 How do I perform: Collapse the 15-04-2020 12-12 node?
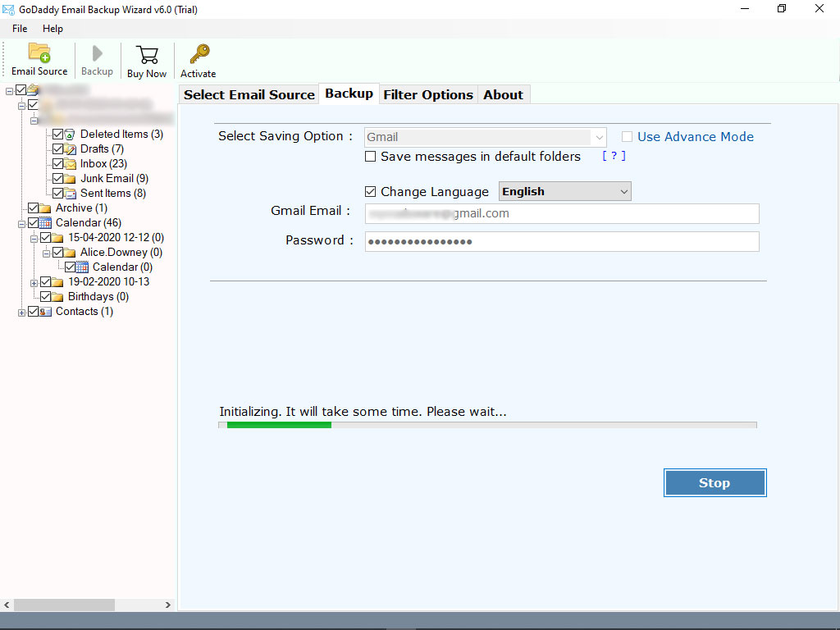(x=34, y=239)
